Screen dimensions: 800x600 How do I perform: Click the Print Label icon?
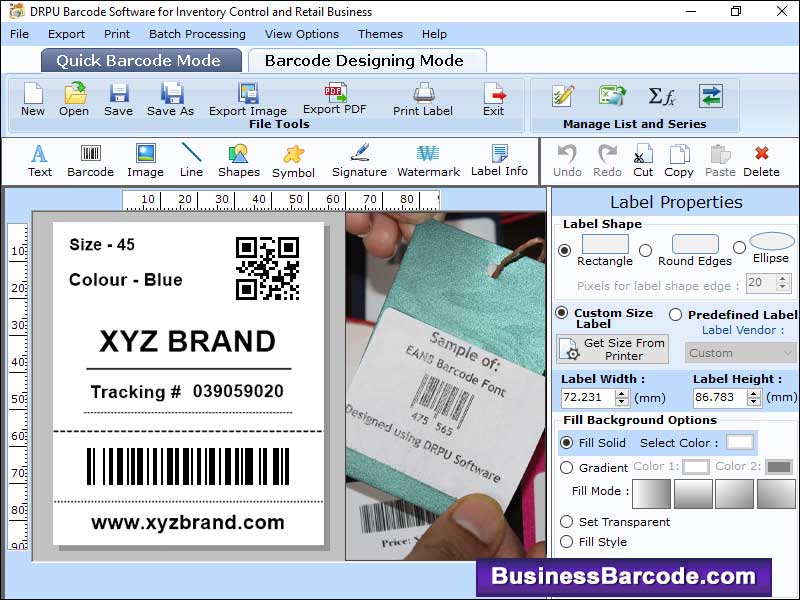pos(422,100)
